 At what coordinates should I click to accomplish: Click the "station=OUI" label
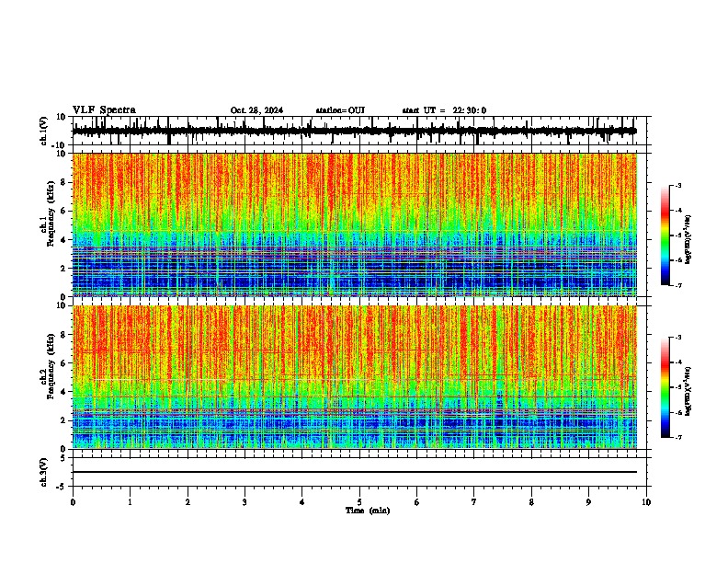pos(340,110)
